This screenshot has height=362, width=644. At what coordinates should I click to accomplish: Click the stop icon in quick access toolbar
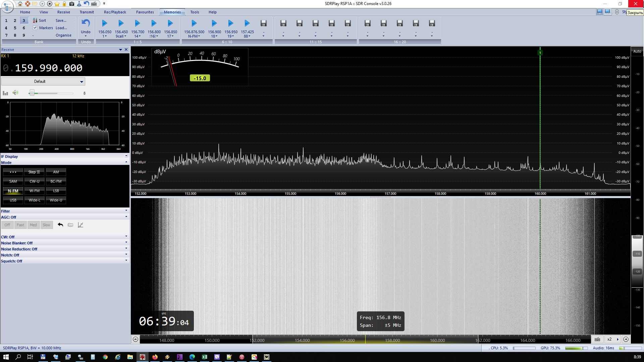click(50, 4)
